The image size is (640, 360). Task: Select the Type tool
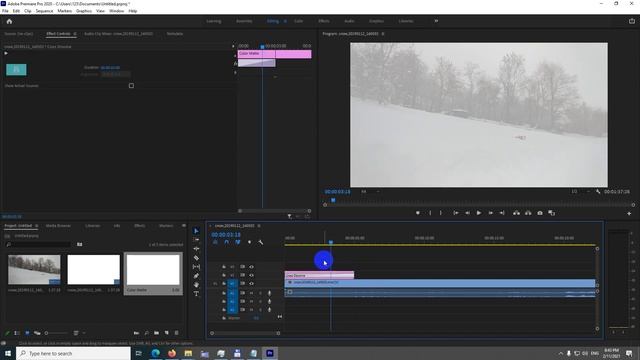click(196, 293)
